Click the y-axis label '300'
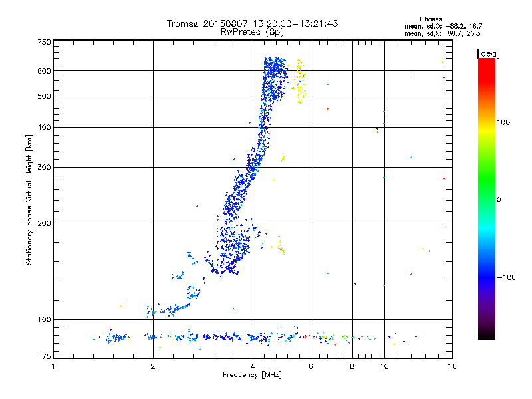The height and width of the screenshot is (399, 532). pyautogui.click(x=45, y=168)
